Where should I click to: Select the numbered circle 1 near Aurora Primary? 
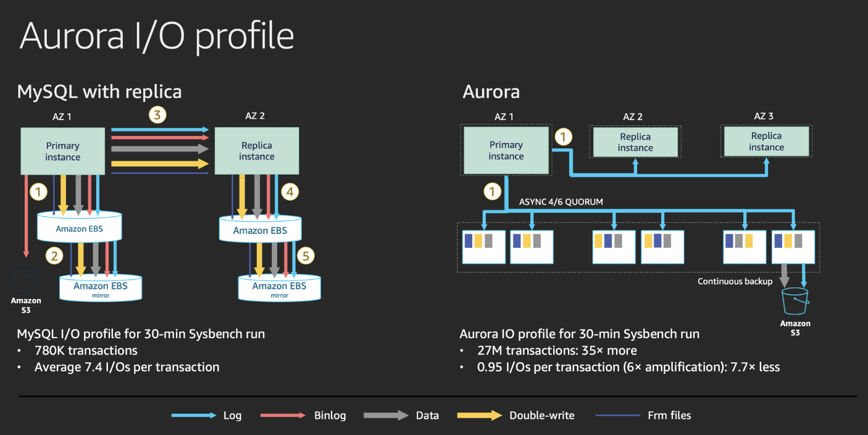[563, 137]
